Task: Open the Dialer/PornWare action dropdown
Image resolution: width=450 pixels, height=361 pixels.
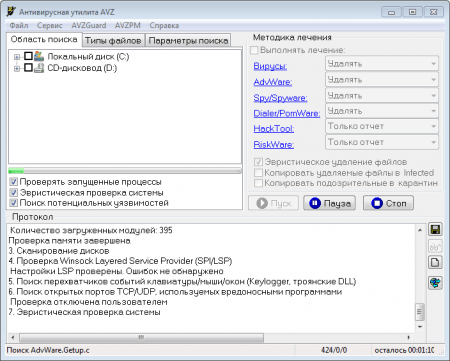Action: tap(382, 111)
